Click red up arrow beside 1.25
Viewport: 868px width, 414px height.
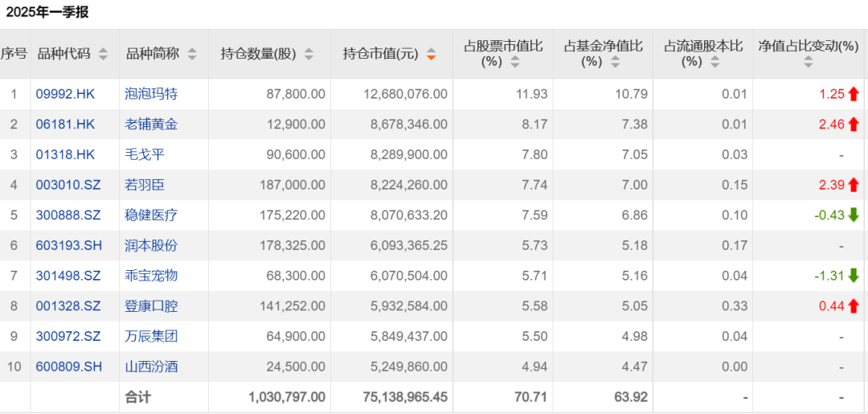pyautogui.click(x=853, y=94)
